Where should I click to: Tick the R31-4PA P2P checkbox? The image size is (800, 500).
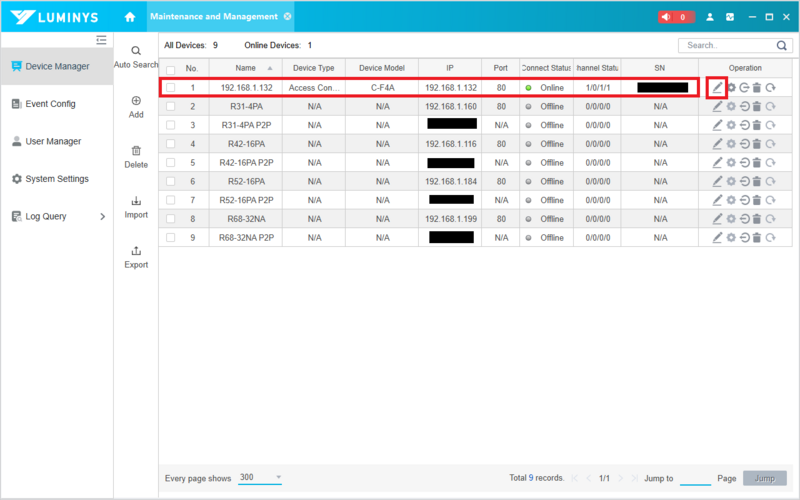click(x=170, y=125)
